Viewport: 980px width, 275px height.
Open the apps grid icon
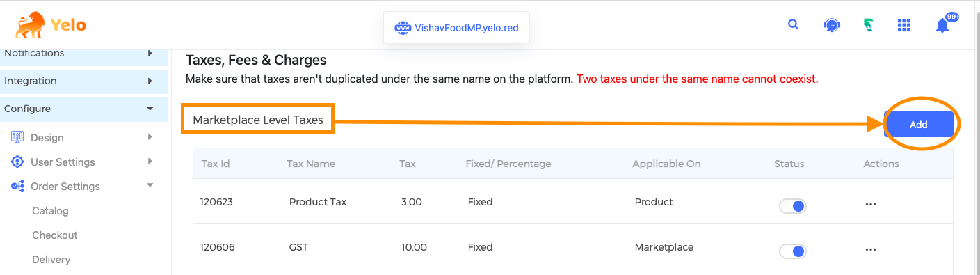click(904, 26)
